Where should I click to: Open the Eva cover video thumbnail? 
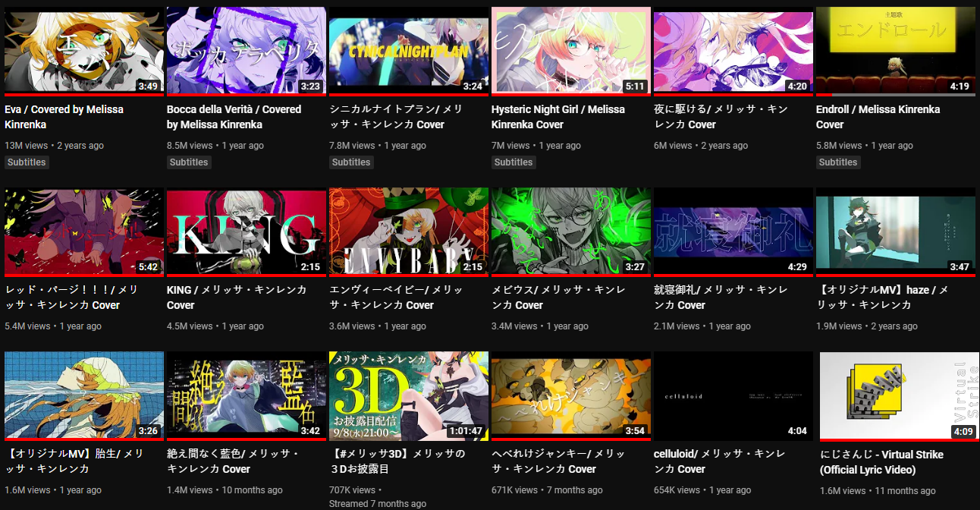[83, 52]
